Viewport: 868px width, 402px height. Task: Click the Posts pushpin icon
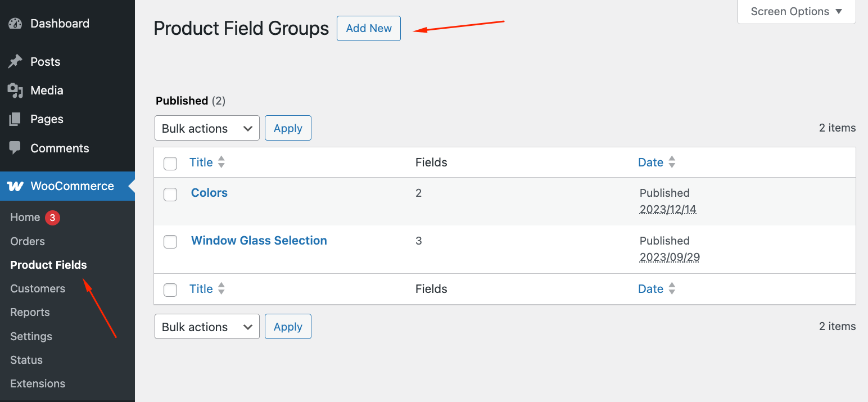point(14,61)
